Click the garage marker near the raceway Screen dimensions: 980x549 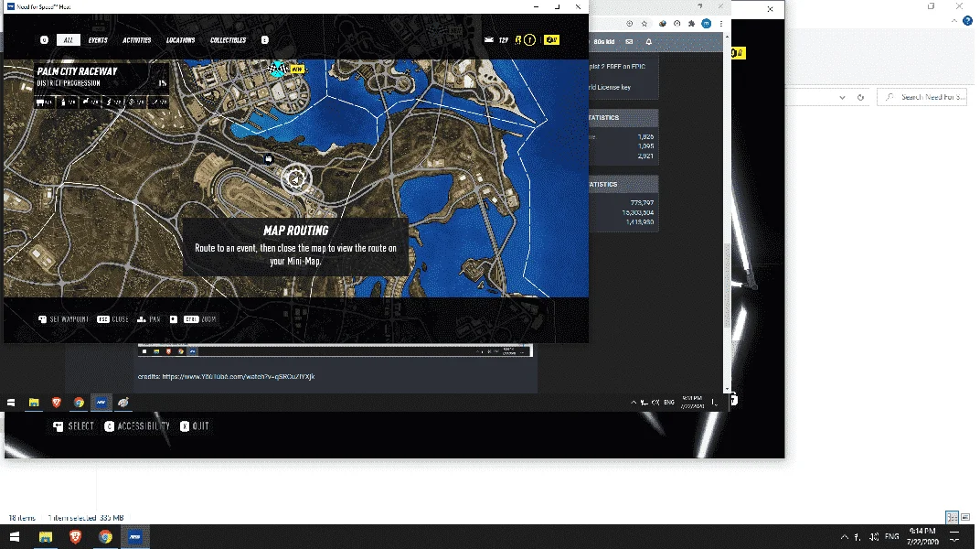(268, 159)
